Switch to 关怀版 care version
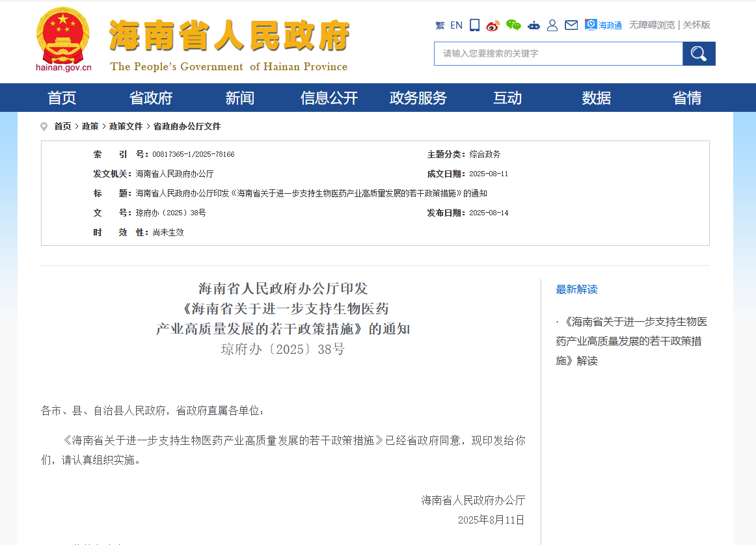Viewport: 756px width, 545px height. [697, 25]
